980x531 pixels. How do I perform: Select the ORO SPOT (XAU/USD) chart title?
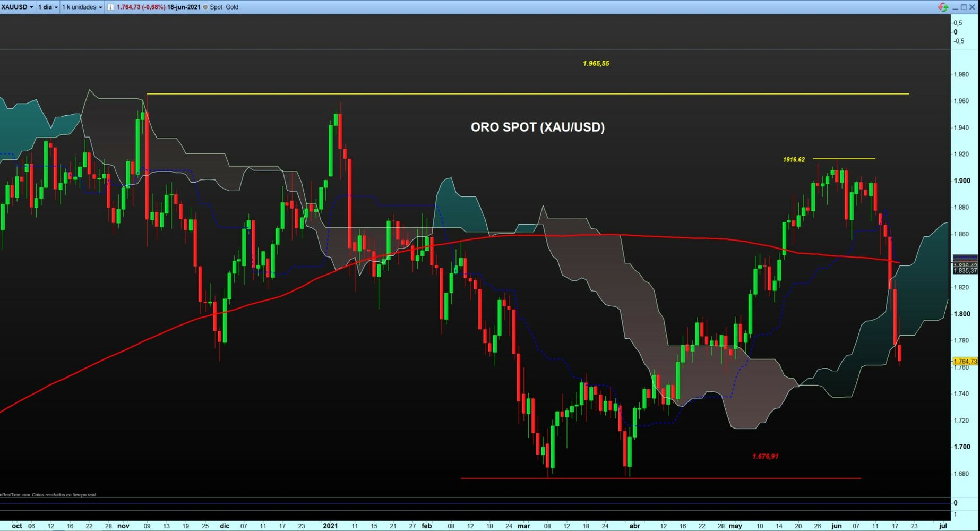click(x=538, y=127)
